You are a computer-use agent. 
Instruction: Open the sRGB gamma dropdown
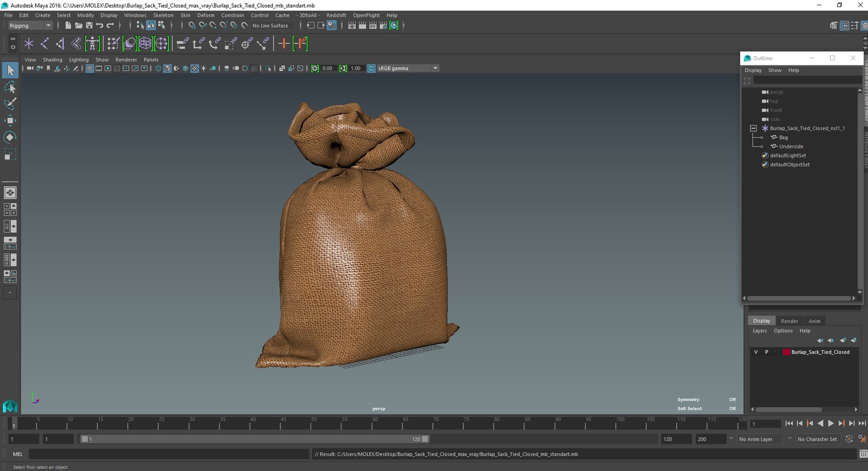(408, 68)
